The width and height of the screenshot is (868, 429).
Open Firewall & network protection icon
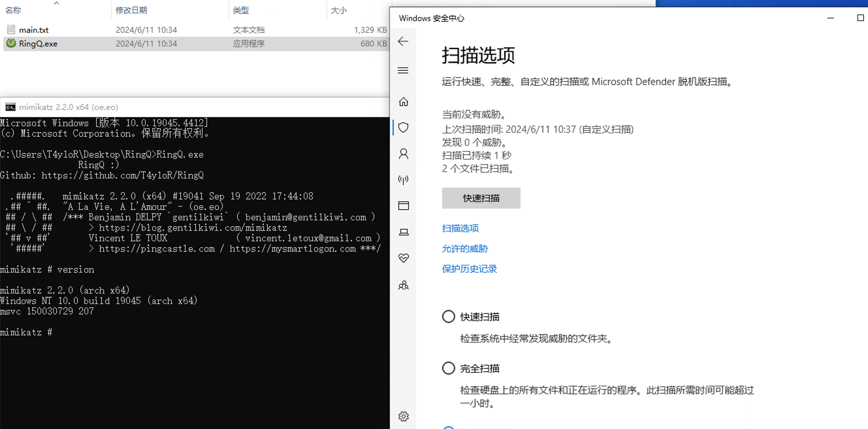click(403, 180)
